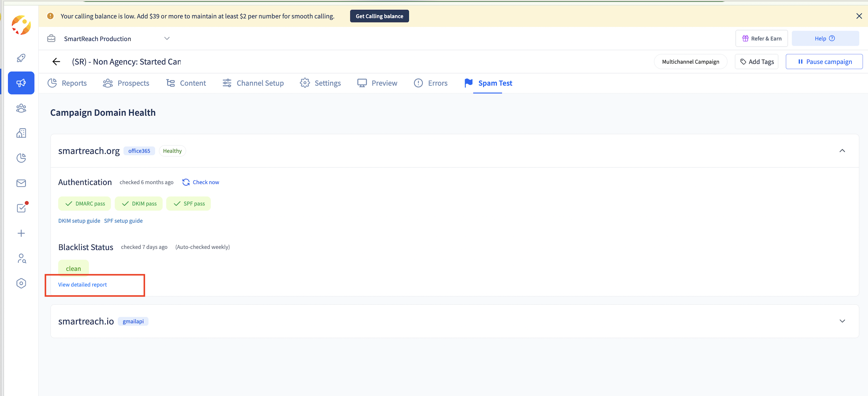
Task: Click the Add Tags button
Action: click(x=756, y=62)
